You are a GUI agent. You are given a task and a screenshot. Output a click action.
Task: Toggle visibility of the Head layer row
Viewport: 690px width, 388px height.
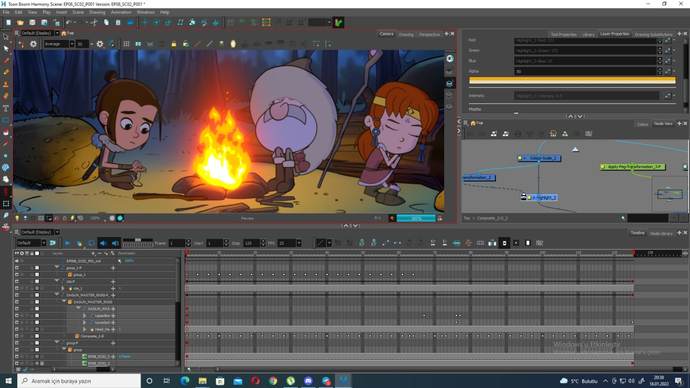(17, 329)
